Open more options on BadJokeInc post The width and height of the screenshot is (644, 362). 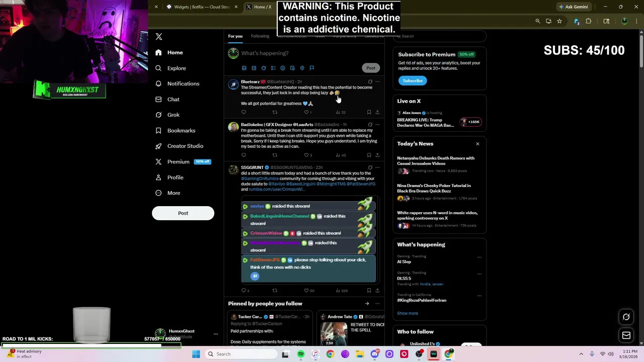tap(377, 124)
